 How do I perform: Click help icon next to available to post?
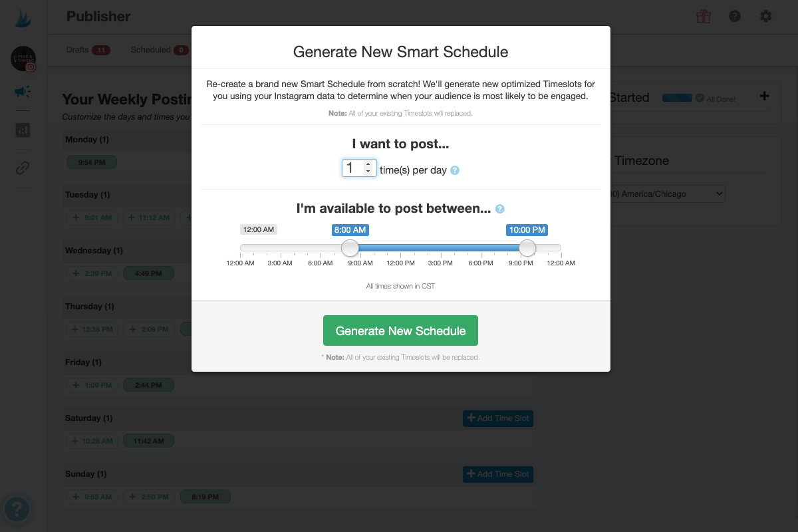[499, 209]
